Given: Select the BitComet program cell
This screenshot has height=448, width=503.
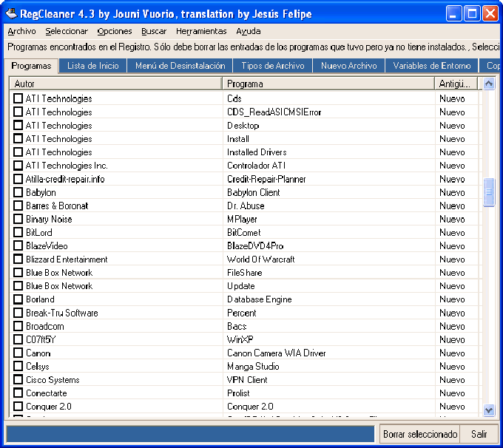Looking at the screenshot, I should pos(244,232).
